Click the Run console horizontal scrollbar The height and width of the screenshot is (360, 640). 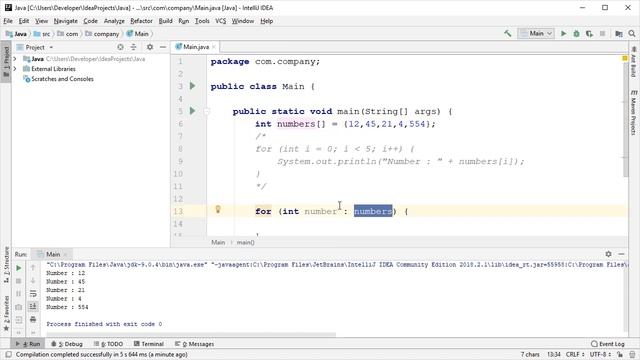(x=191, y=335)
